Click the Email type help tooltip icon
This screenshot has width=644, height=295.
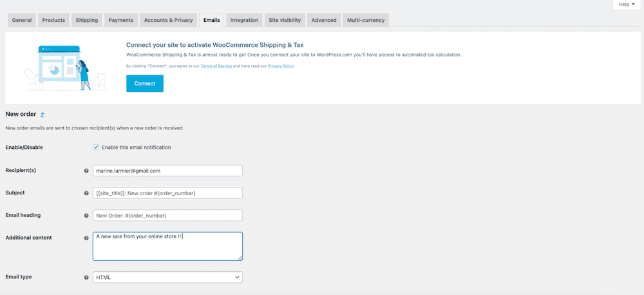[x=86, y=278]
